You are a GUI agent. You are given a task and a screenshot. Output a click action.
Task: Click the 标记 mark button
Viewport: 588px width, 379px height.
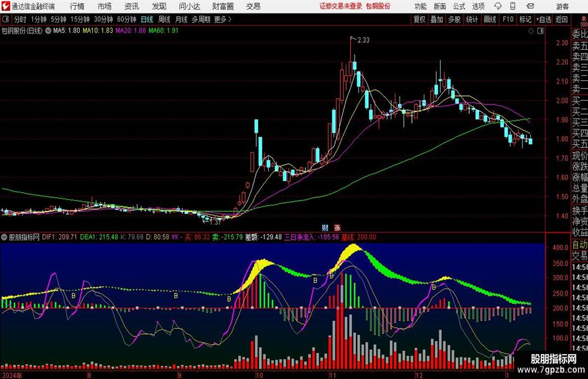(x=525, y=19)
